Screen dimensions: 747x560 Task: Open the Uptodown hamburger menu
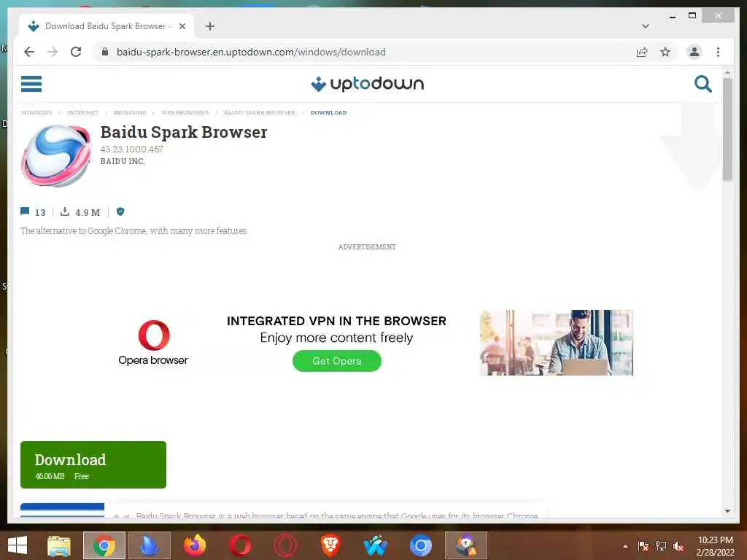pos(31,84)
